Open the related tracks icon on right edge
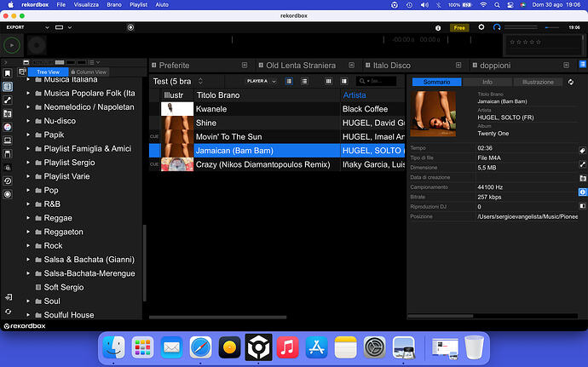Viewport: 588px width, 367px height. [x=582, y=164]
